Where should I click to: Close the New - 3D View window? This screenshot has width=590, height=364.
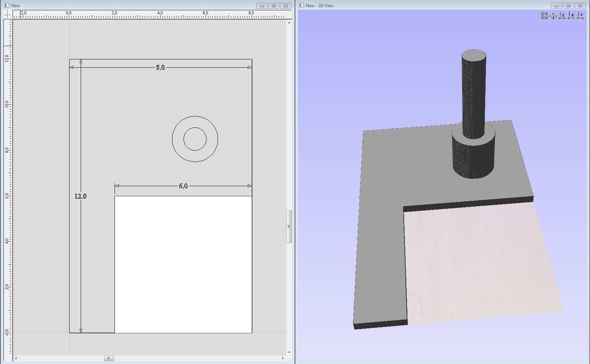pyautogui.click(x=580, y=5)
